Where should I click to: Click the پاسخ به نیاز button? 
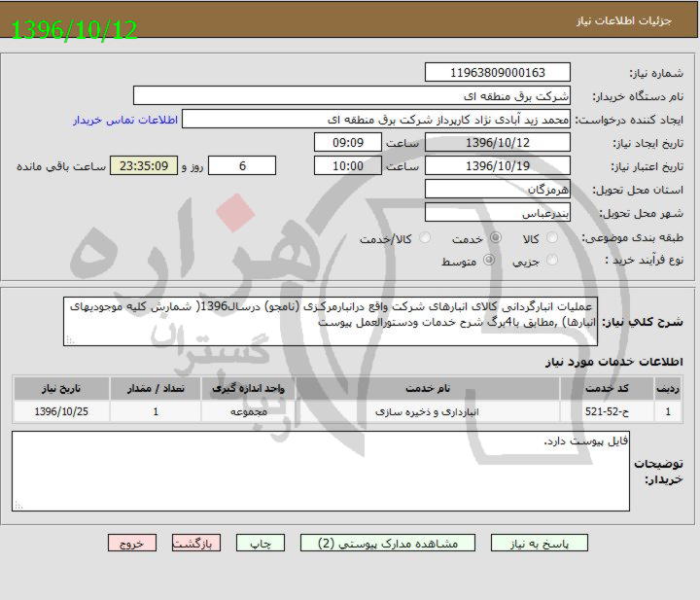tap(539, 543)
